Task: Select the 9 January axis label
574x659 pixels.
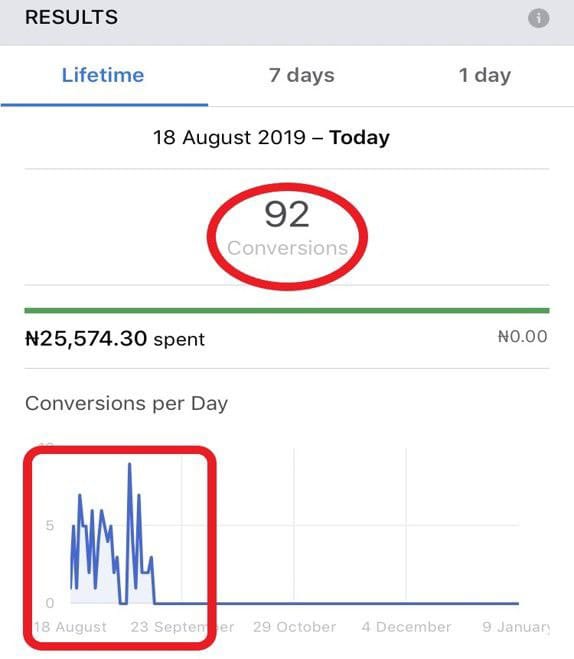Action: 516,627
